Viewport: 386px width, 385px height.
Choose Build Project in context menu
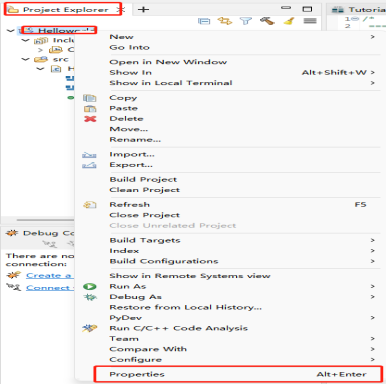click(143, 179)
